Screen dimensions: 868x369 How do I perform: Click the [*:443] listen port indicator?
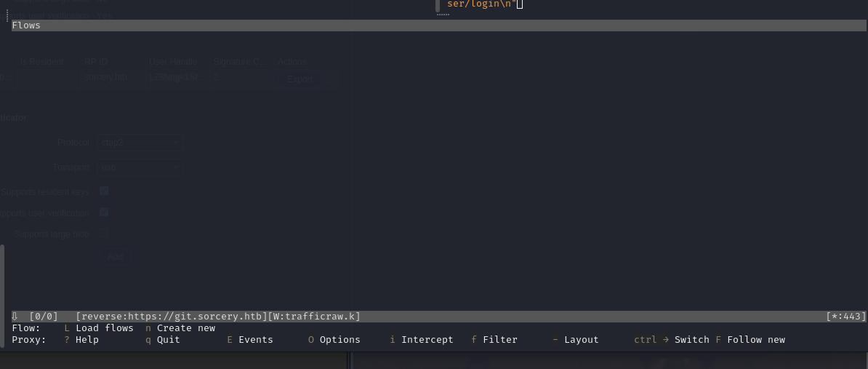pyautogui.click(x=846, y=317)
